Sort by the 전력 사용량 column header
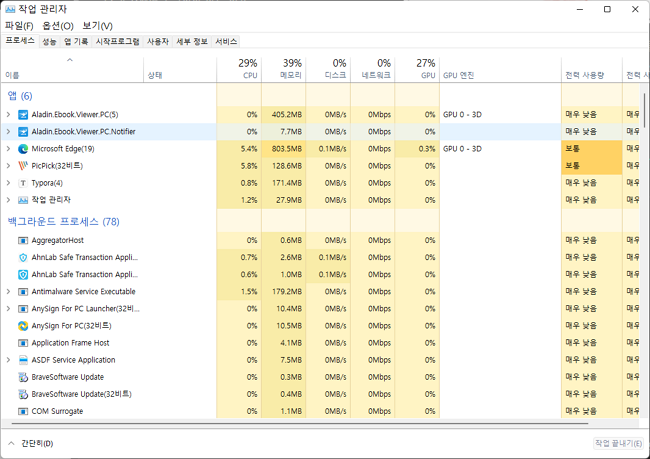Image resolution: width=650 pixels, height=459 pixels. pyautogui.click(x=592, y=69)
